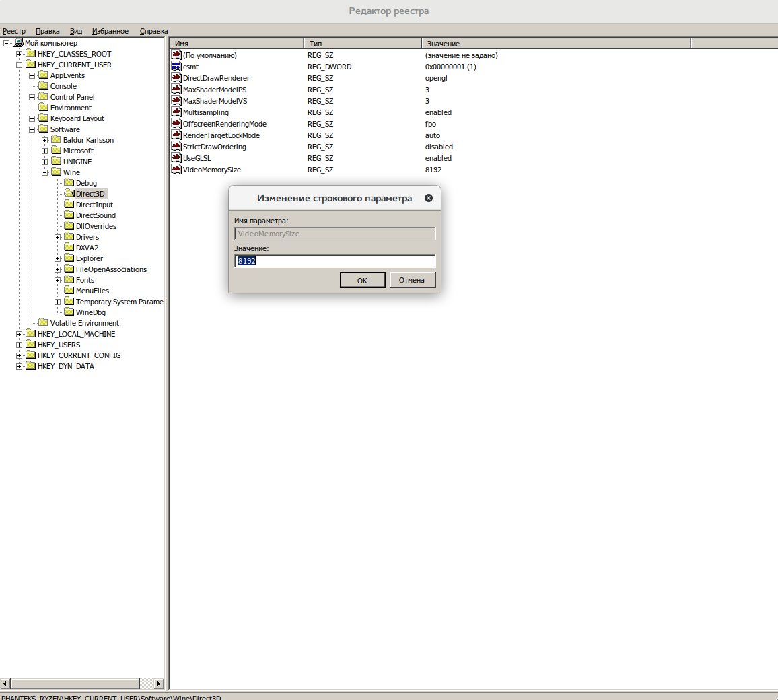The width and height of the screenshot is (778, 700).
Task: Open the Справка menu
Action: (x=154, y=31)
